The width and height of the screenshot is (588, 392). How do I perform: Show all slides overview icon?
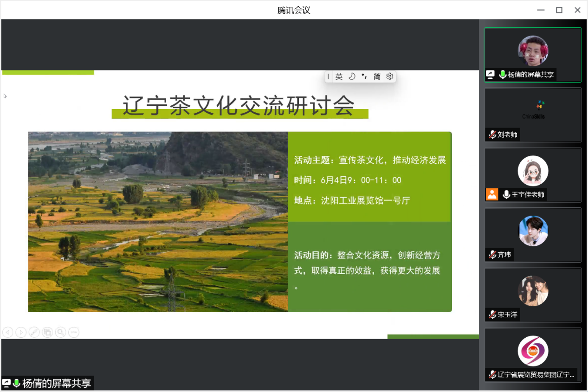(x=47, y=332)
